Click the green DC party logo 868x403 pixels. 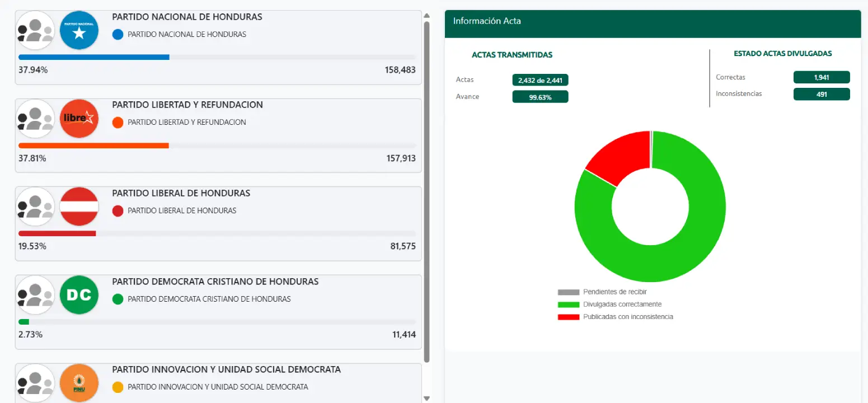tap(79, 295)
